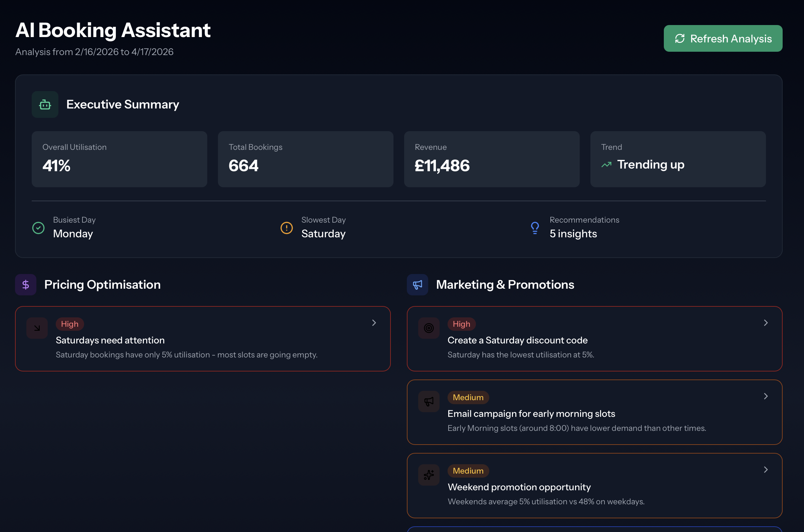This screenshot has height=532, width=804.
Task: Click the Trending up text
Action: coord(651,165)
